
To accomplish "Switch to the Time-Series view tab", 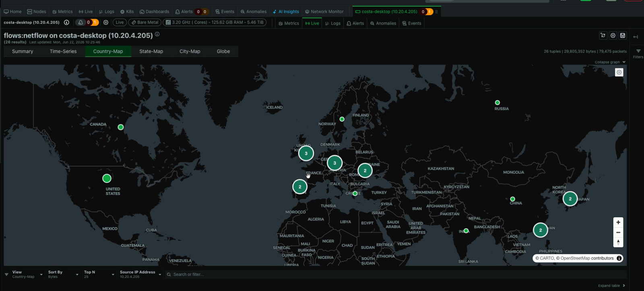I will (63, 51).
